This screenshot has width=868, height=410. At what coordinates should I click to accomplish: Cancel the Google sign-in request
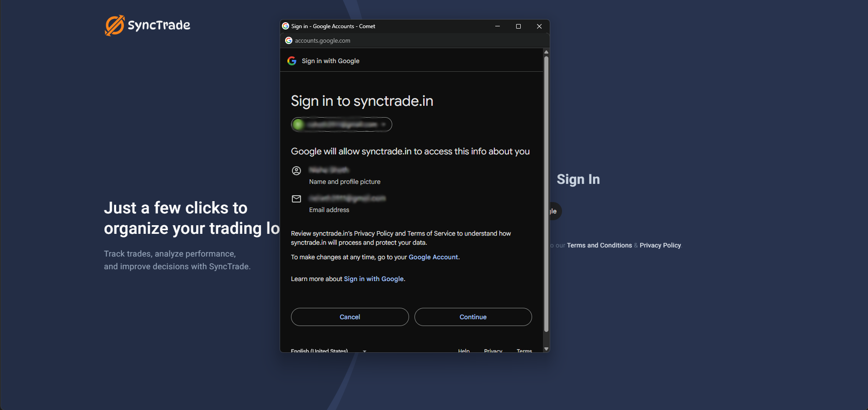[x=350, y=317]
